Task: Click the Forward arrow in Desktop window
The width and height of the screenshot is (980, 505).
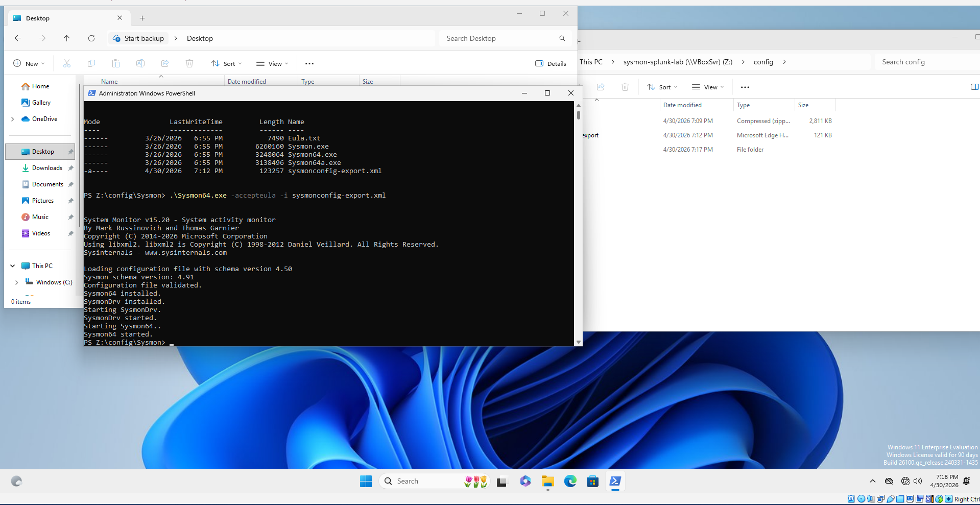Action: [42, 38]
